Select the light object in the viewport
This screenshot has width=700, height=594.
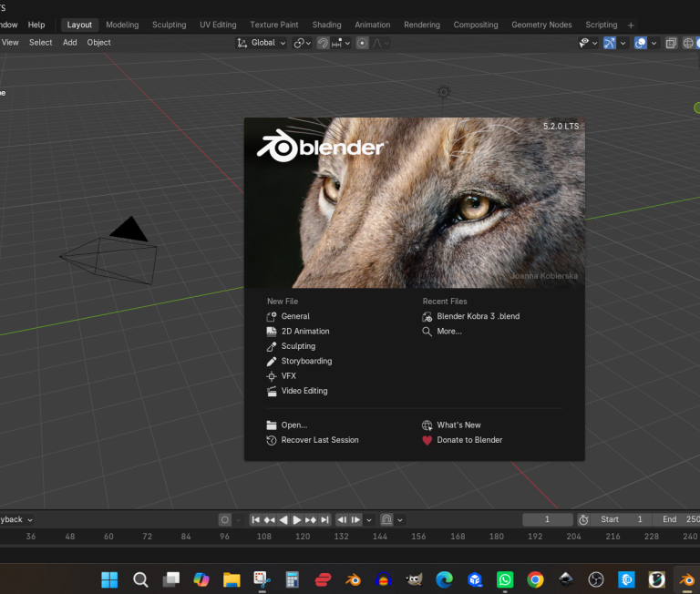click(x=443, y=92)
